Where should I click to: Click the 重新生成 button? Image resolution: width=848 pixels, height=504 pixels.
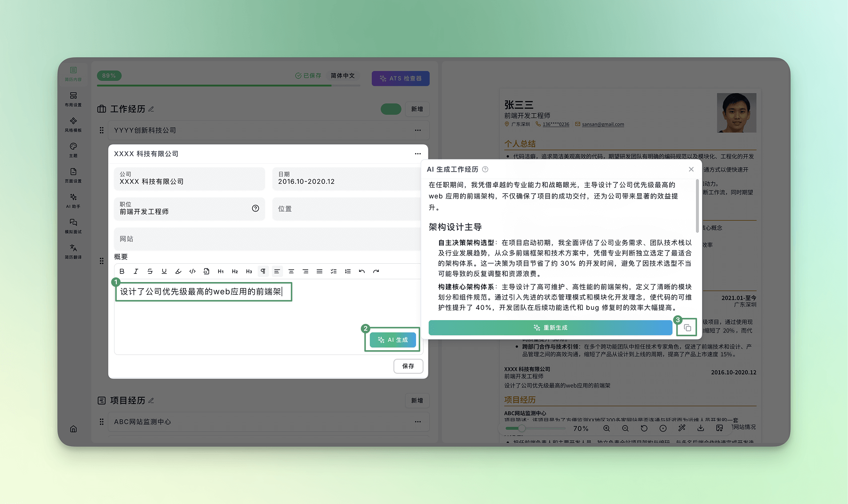click(550, 328)
